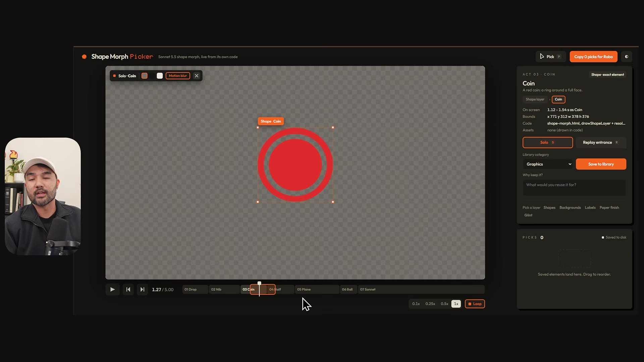Select the black background swatch
This screenshot has width=644, height=362.
pos(152,76)
